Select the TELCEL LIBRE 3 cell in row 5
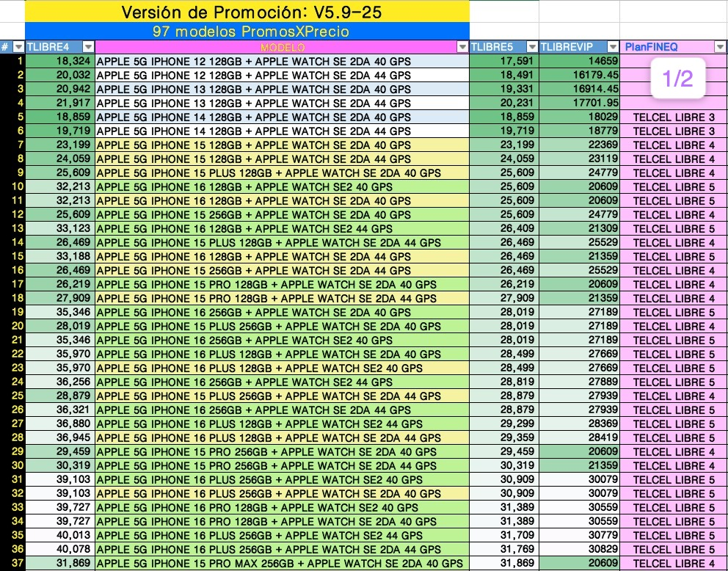728x571 pixels. [674, 117]
